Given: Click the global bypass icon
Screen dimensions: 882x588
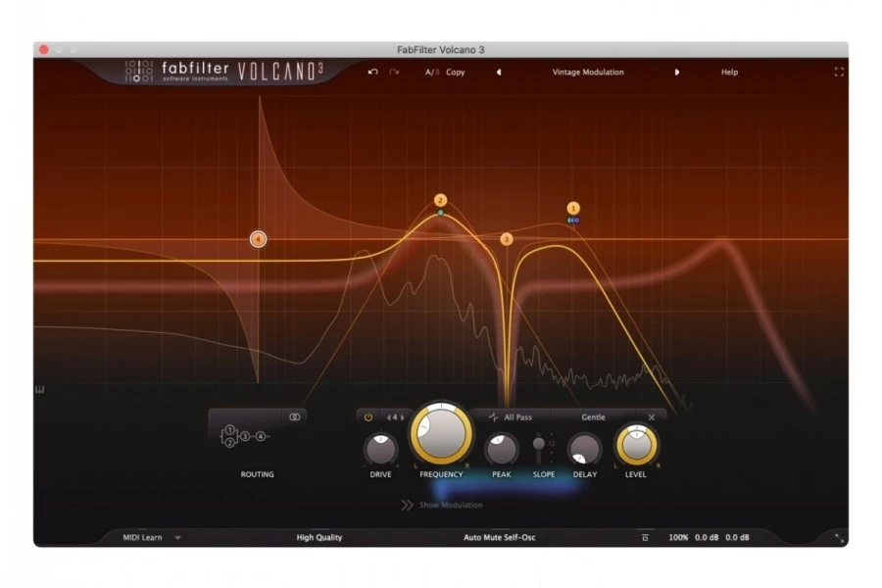Looking at the screenshot, I should pos(645,537).
